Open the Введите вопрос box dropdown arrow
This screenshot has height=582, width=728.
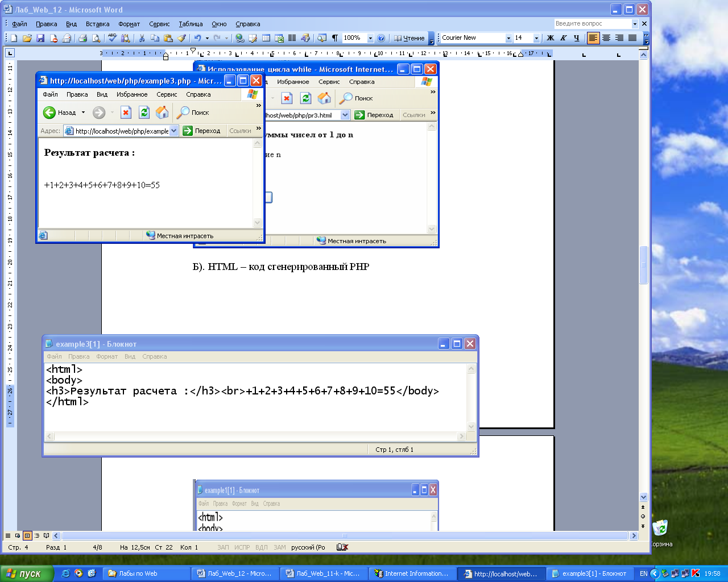point(635,24)
